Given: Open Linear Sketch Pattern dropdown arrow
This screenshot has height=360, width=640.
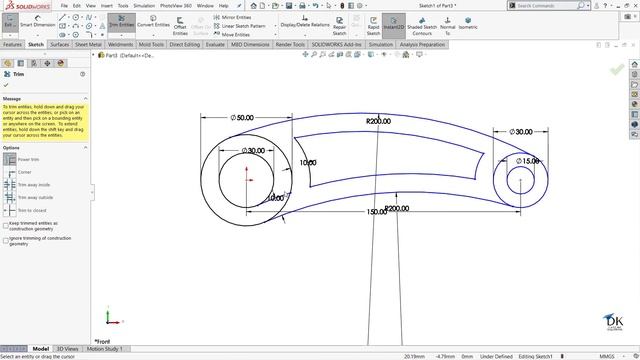Looking at the screenshot, I should point(275,26).
